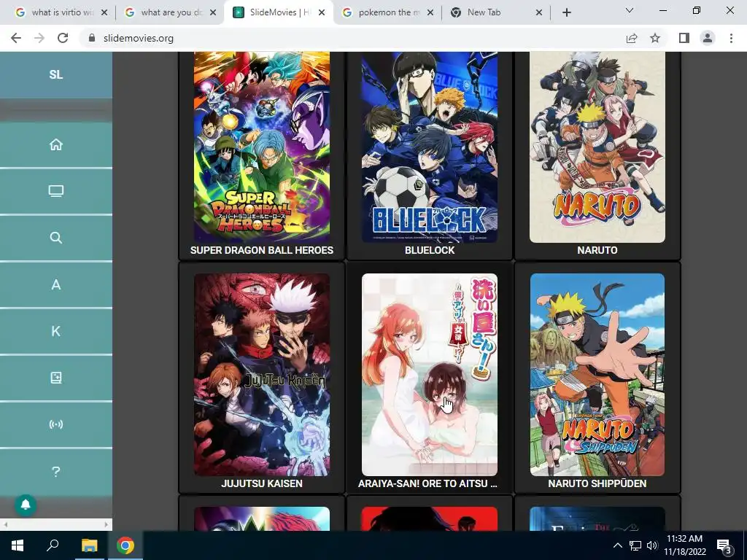Toggle the browser side panel icon

[x=684, y=38]
